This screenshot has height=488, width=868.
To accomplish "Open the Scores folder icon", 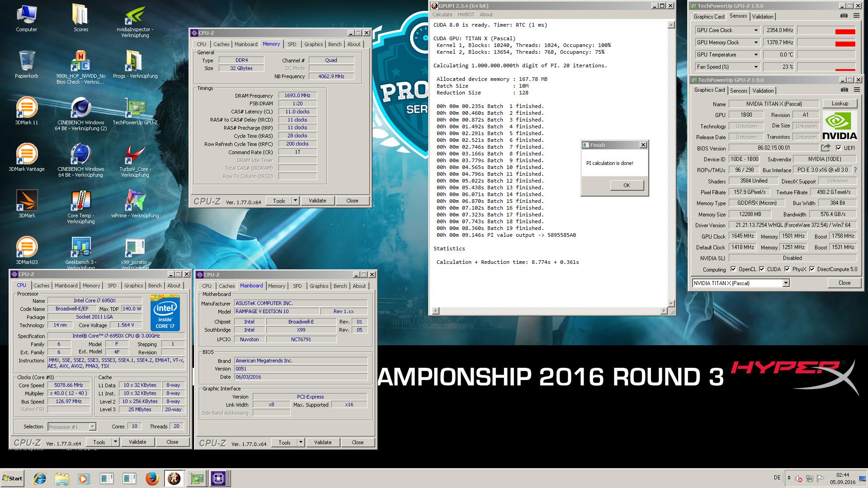I will coord(81,18).
